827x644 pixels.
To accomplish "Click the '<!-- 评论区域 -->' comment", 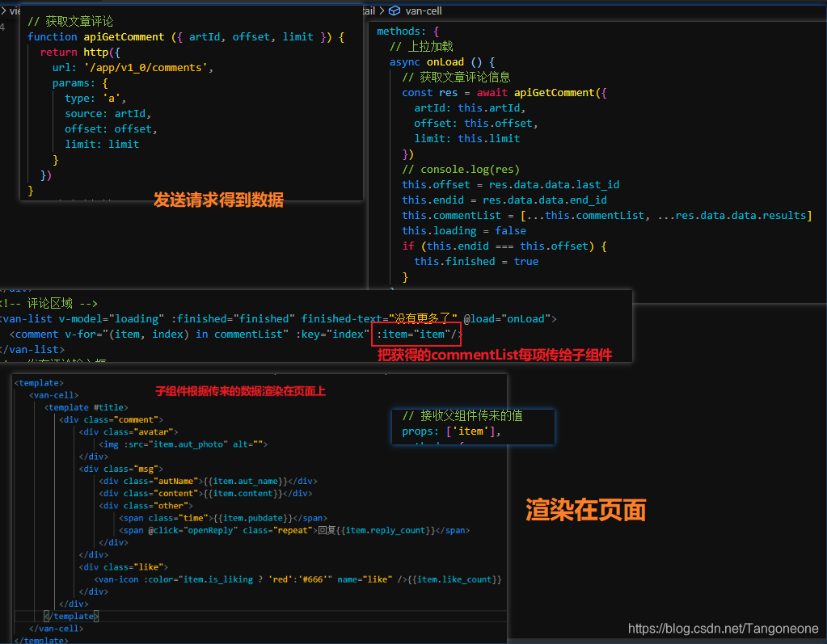I will coord(49,304).
